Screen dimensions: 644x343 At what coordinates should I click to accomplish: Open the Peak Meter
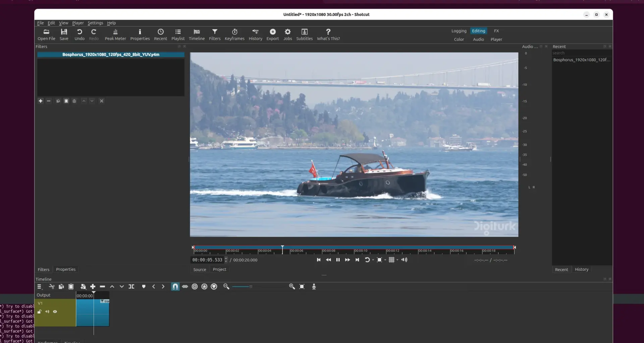point(115,34)
